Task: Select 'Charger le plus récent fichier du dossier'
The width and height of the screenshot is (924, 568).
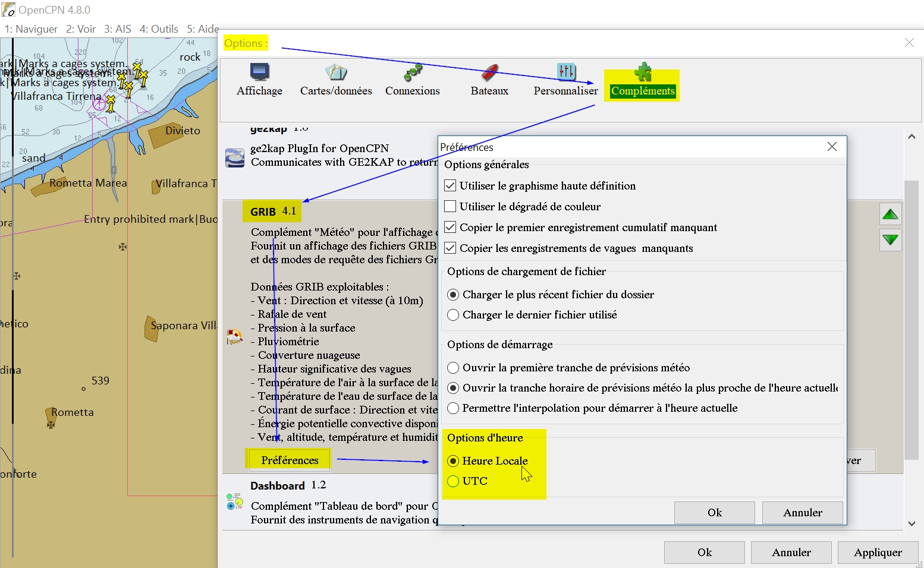Action: click(x=453, y=295)
